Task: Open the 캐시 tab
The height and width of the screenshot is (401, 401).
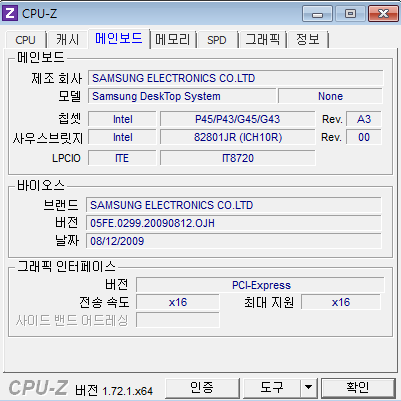Action: click(x=68, y=40)
